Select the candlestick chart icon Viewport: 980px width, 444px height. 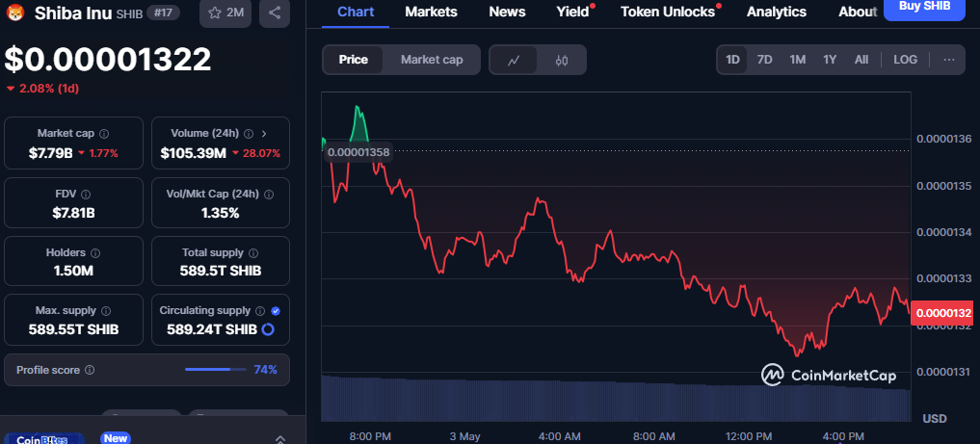point(561,60)
